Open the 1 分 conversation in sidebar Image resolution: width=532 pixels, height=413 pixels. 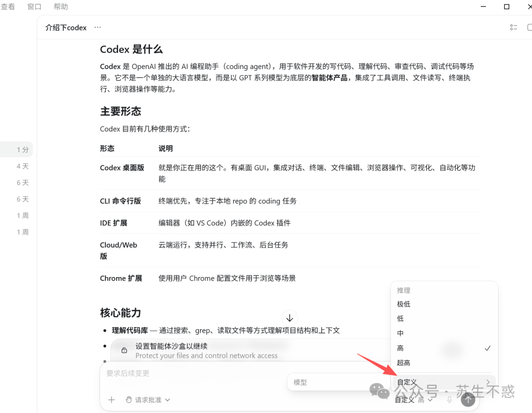16,150
